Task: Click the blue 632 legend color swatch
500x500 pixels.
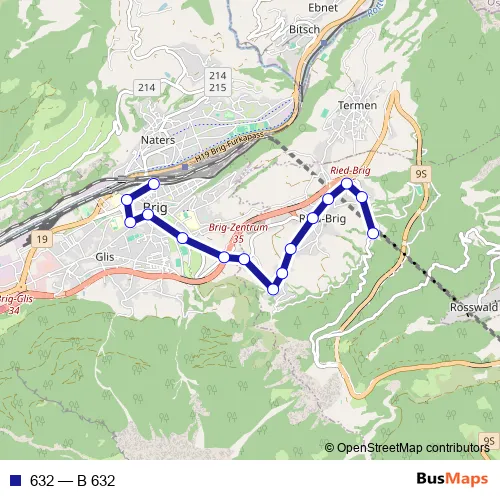Action: [x=15, y=480]
